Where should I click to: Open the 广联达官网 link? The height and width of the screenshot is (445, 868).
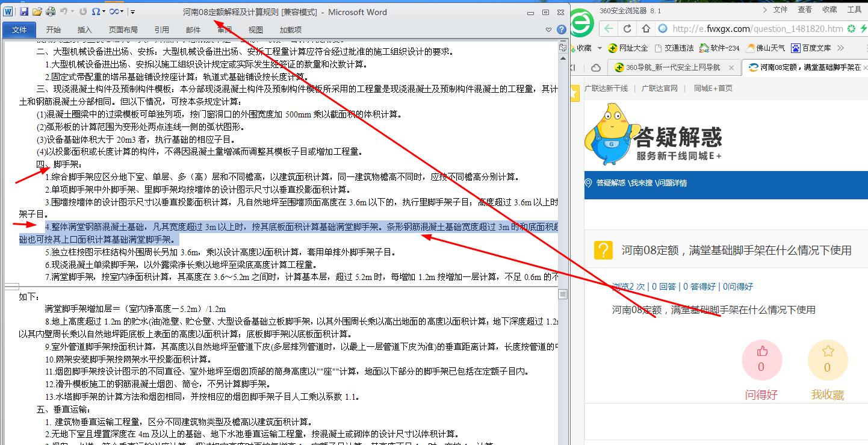click(x=660, y=89)
